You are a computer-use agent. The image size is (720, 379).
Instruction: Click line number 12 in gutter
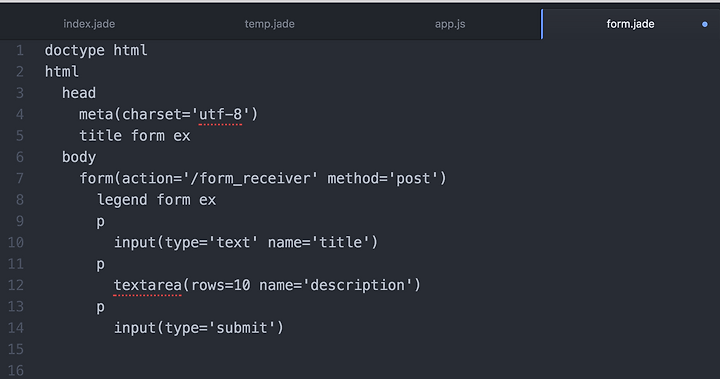click(x=16, y=285)
